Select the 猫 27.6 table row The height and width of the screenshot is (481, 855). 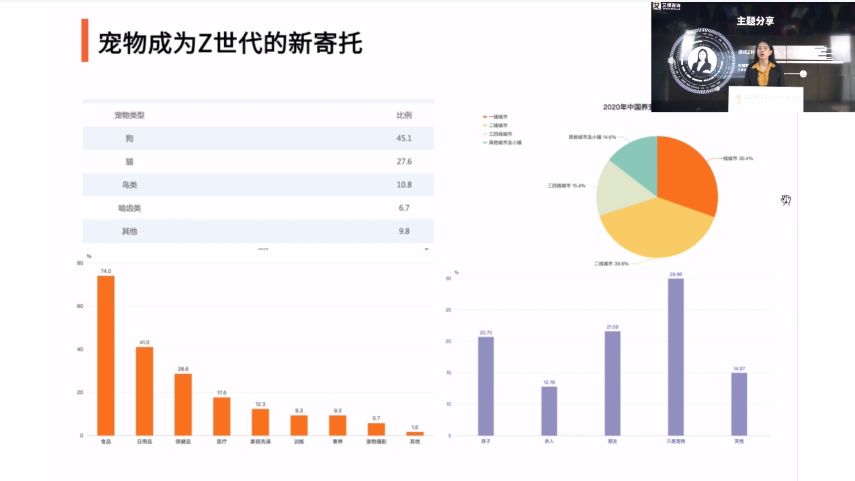pos(258,161)
